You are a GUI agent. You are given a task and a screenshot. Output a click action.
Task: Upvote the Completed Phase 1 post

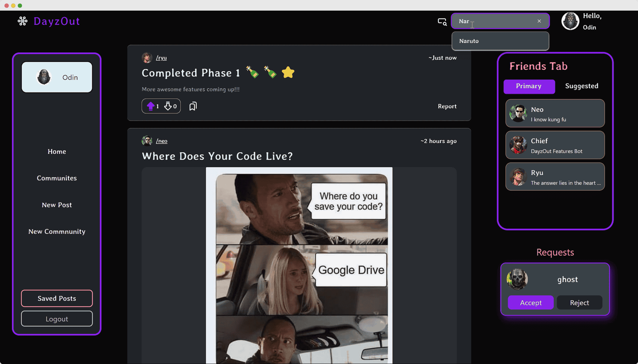(151, 106)
